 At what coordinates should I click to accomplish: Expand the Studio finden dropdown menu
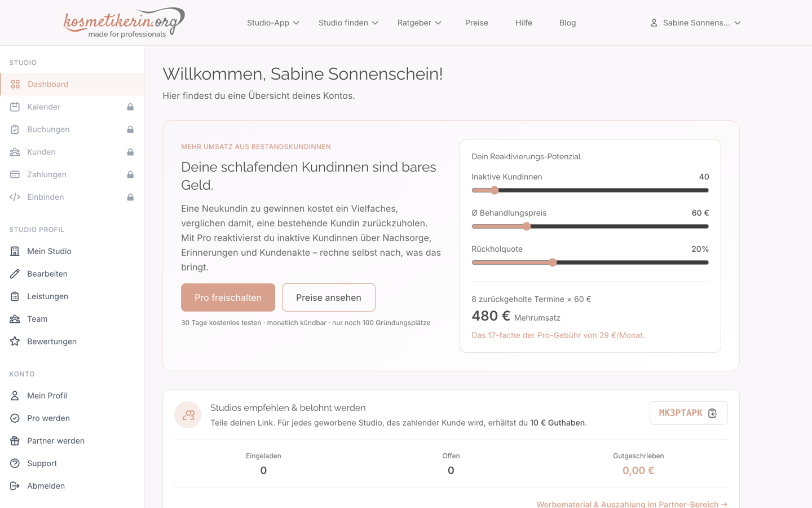[x=348, y=23]
